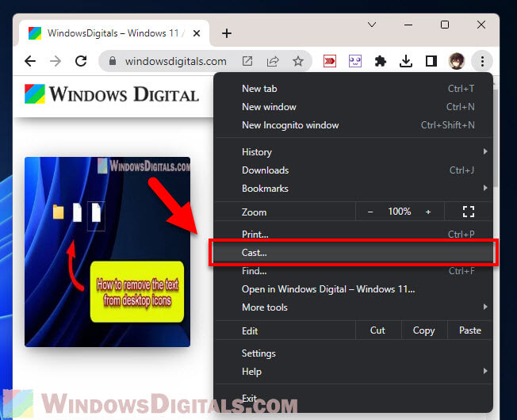This screenshot has width=517, height=420.
Task: Open the profile avatar menu
Action: [457, 61]
